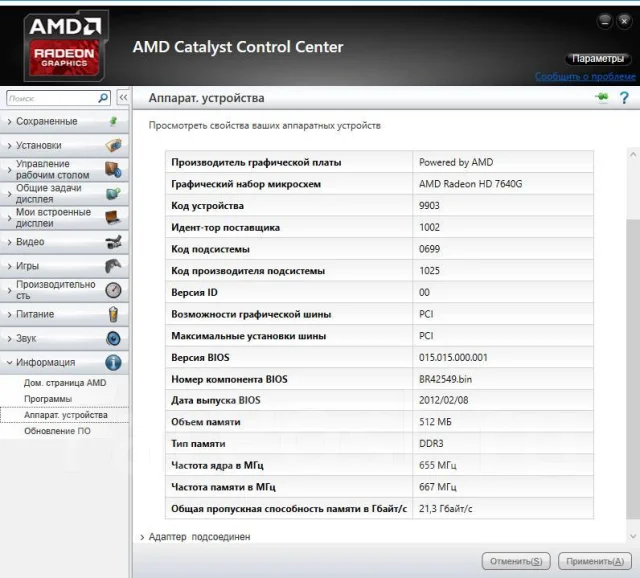Click the Сохраненные pin icon
Image resolution: width=640 pixels, height=578 pixels.
pyautogui.click(x=113, y=121)
